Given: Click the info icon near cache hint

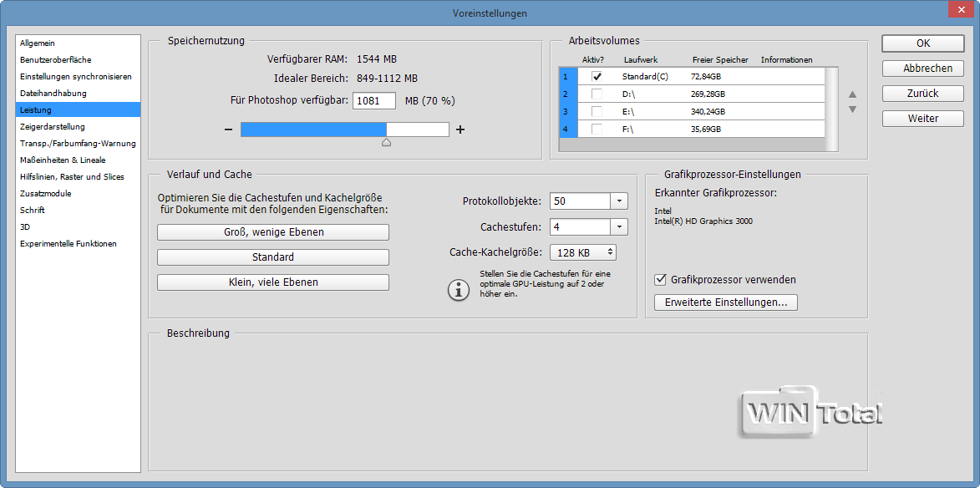Looking at the screenshot, I should click(x=459, y=290).
